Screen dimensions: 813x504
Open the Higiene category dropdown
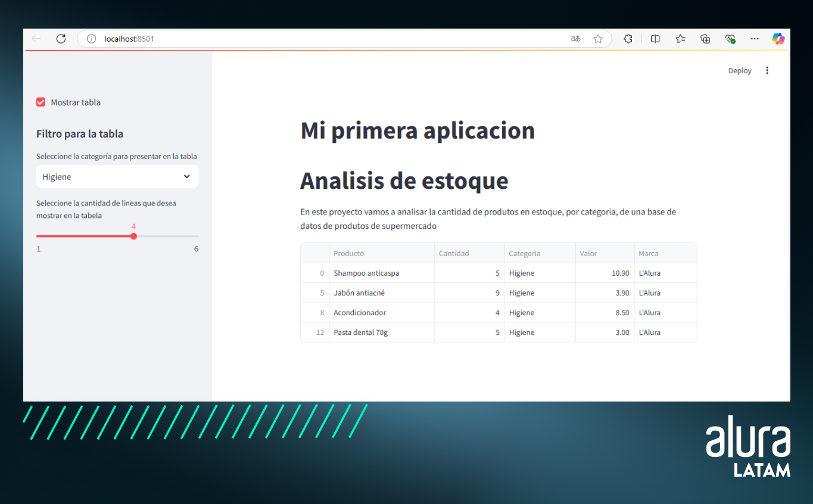click(117, 176)
